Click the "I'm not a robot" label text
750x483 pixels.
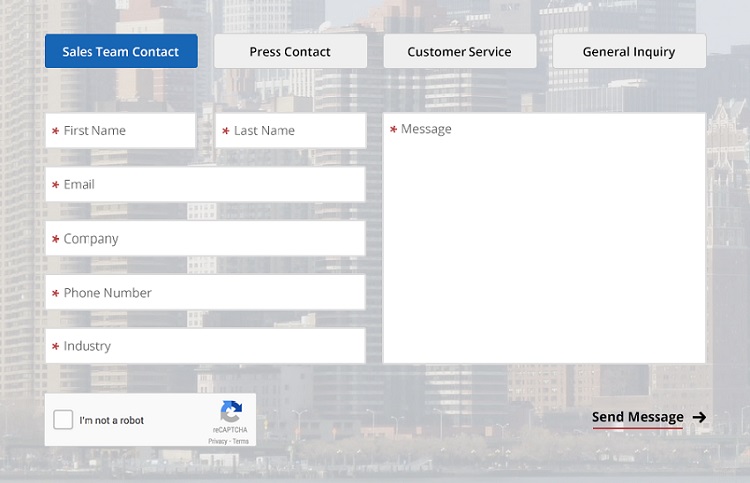point(112,421)
